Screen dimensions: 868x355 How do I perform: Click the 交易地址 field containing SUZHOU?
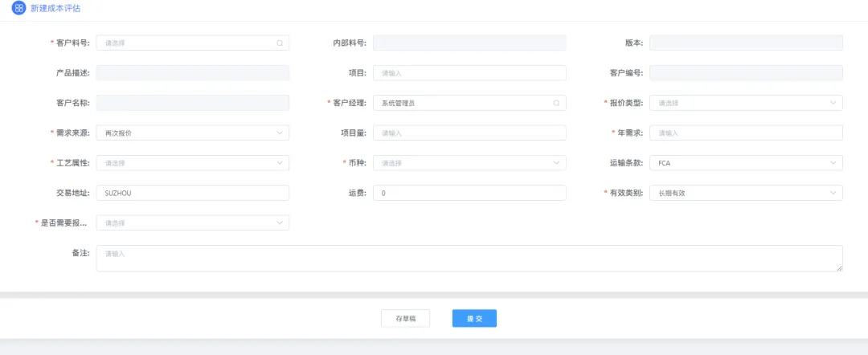click(x=193, y=193)
